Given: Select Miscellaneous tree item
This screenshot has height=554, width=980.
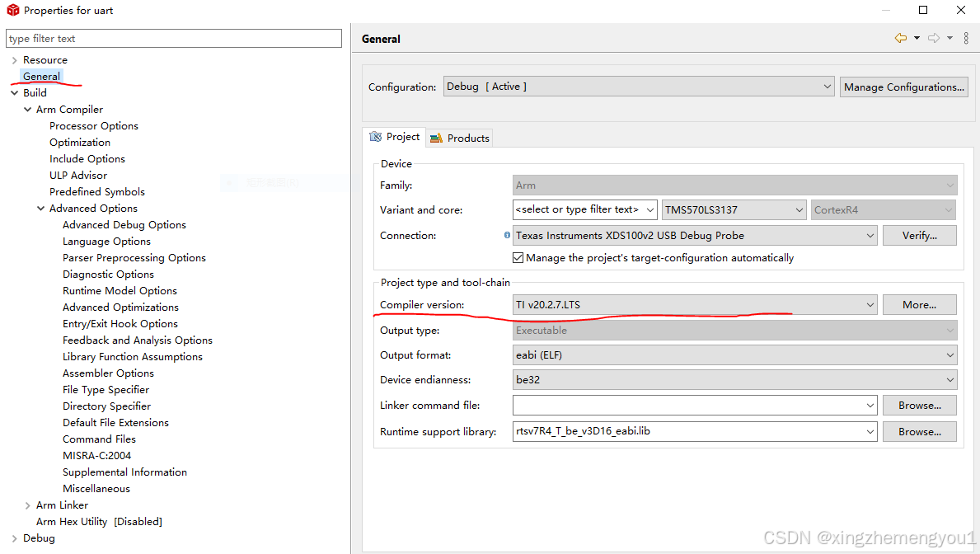Looking at the screenshot, I should pos(96,489).
